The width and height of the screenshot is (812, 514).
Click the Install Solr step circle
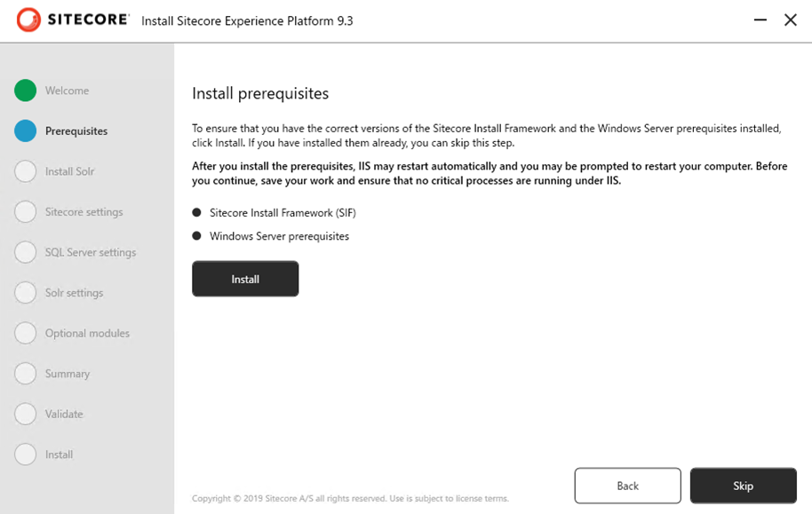pyautogui.click(x=26, y=170)
